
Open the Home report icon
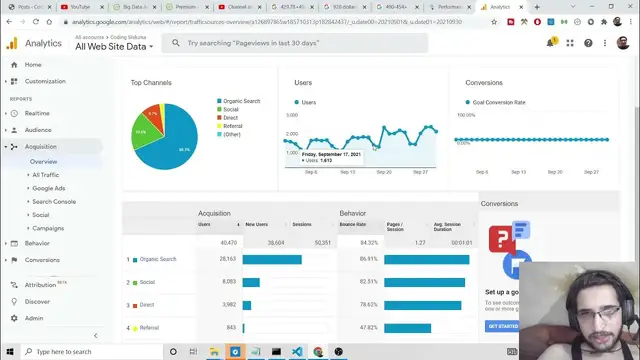pos(14,65)
